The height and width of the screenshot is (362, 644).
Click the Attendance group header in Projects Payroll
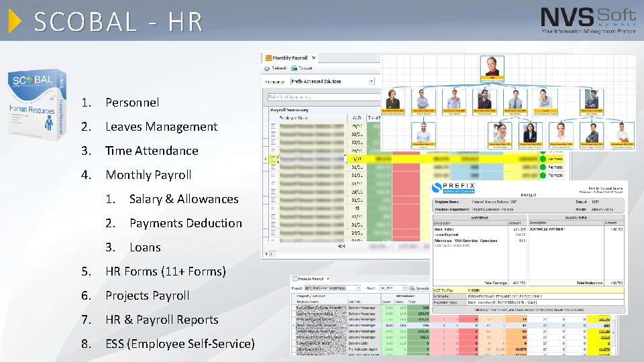[405, 296]
